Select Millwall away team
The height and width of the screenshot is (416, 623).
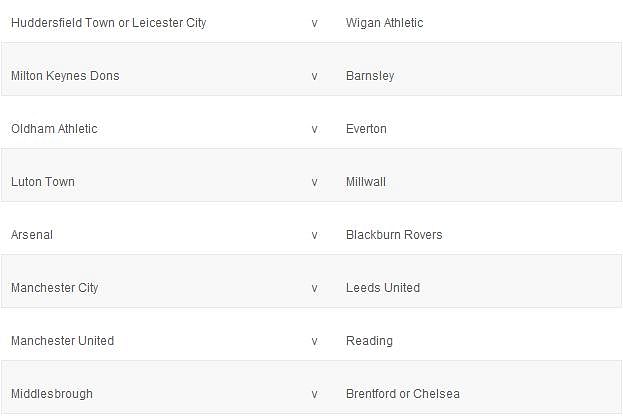pos(366,181)
